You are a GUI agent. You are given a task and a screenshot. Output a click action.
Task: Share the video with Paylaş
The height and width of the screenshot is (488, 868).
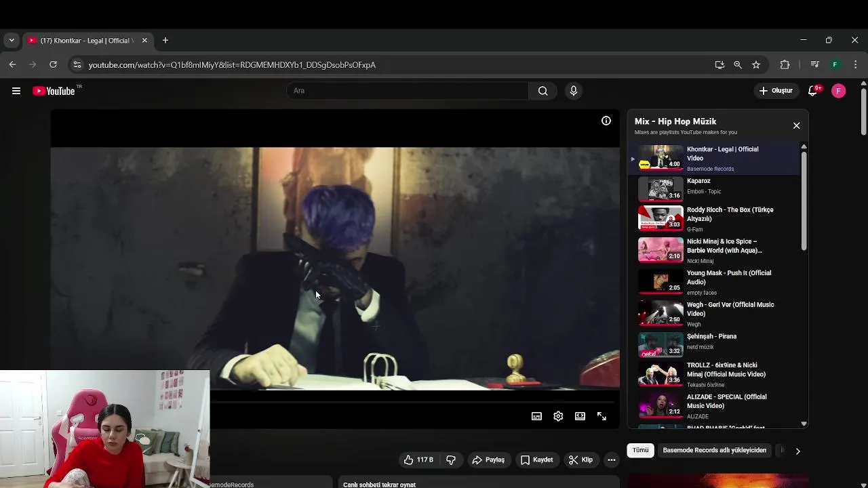[488, 460]
